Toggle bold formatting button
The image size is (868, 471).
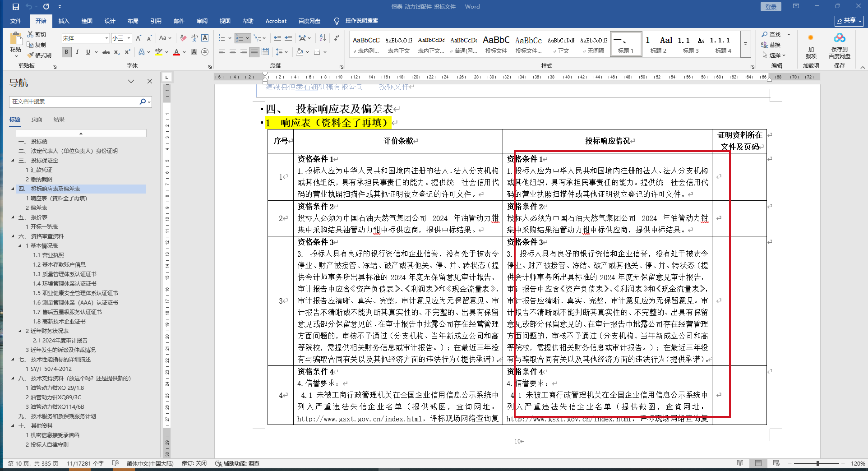click(66, 52)
